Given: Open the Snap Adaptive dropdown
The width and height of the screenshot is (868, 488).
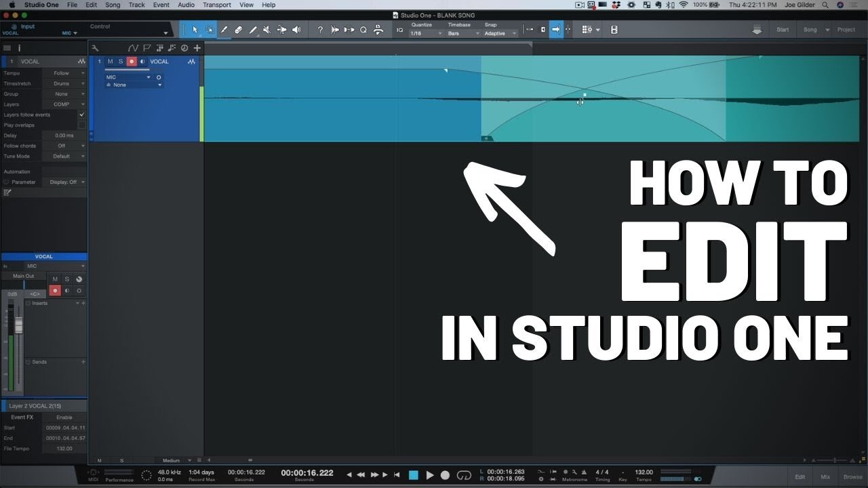Looking at the screenshot, I should pos(500,33).
